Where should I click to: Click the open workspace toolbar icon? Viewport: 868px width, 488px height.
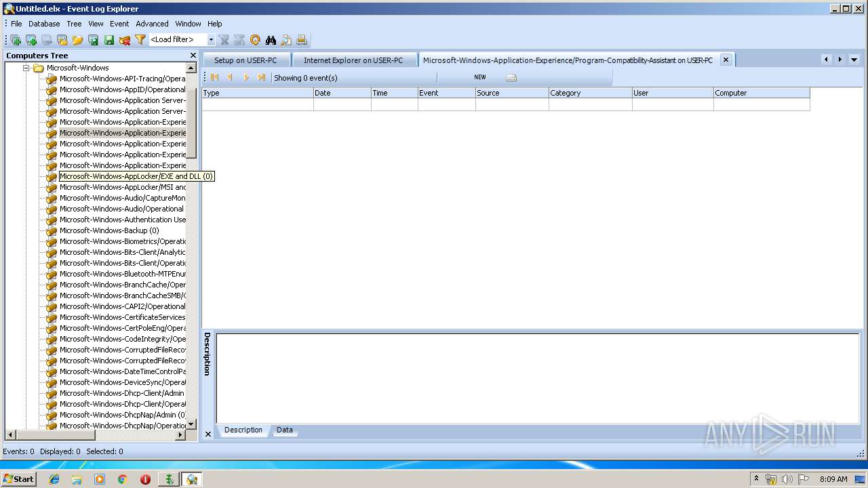(62, 40)
